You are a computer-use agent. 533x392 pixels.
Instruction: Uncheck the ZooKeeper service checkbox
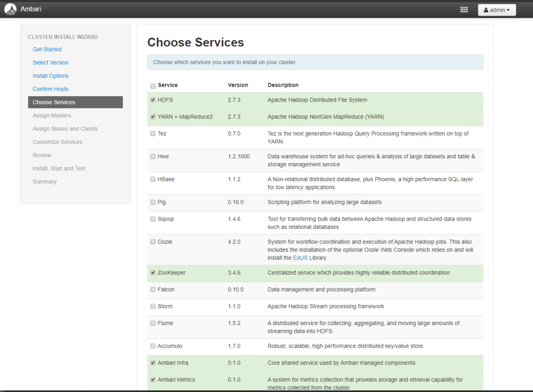153,273
